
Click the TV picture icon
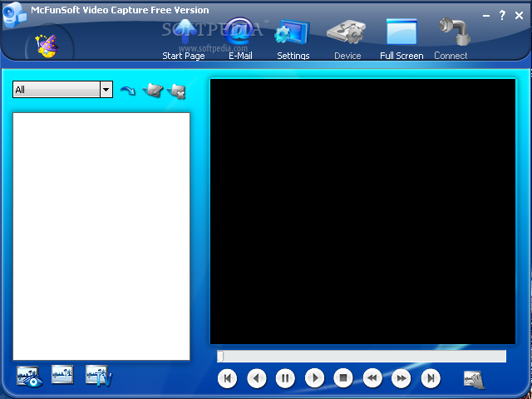coord(98,376)
